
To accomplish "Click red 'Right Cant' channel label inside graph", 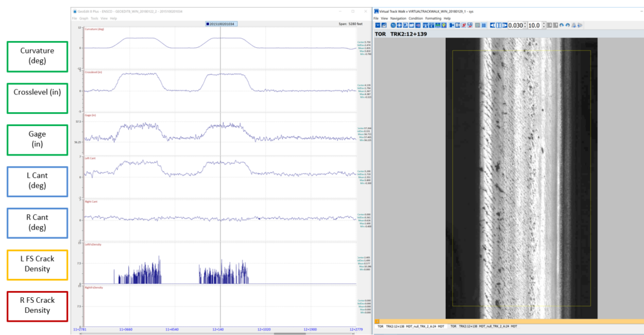I will pos(91,202).
